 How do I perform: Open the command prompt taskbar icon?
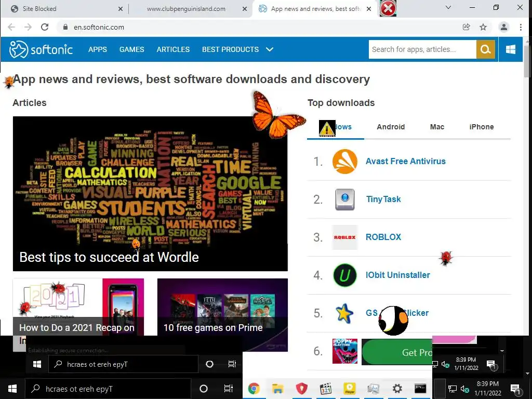[x=420, y=389]
